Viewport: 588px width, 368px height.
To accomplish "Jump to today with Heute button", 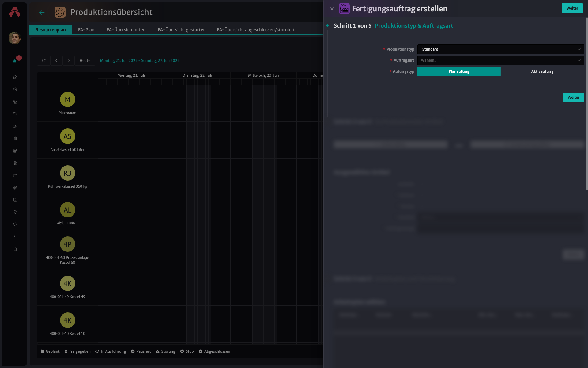I will [85, 61].
